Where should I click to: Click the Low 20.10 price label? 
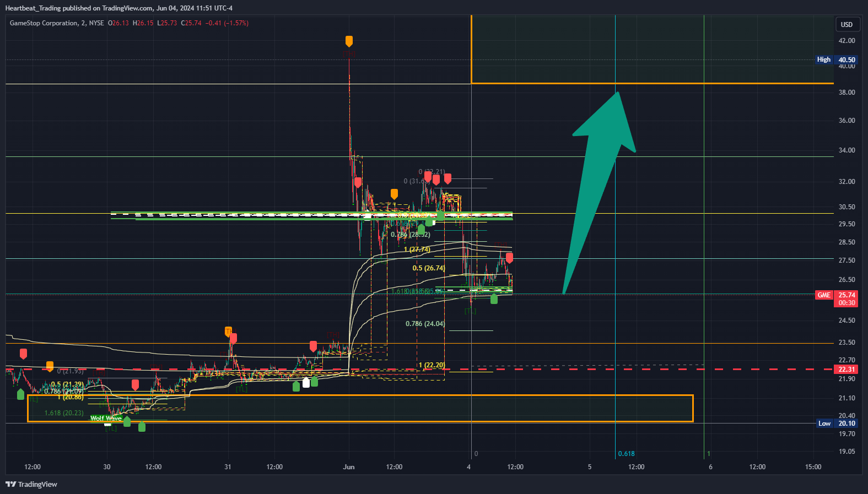[x=836, y=424]
